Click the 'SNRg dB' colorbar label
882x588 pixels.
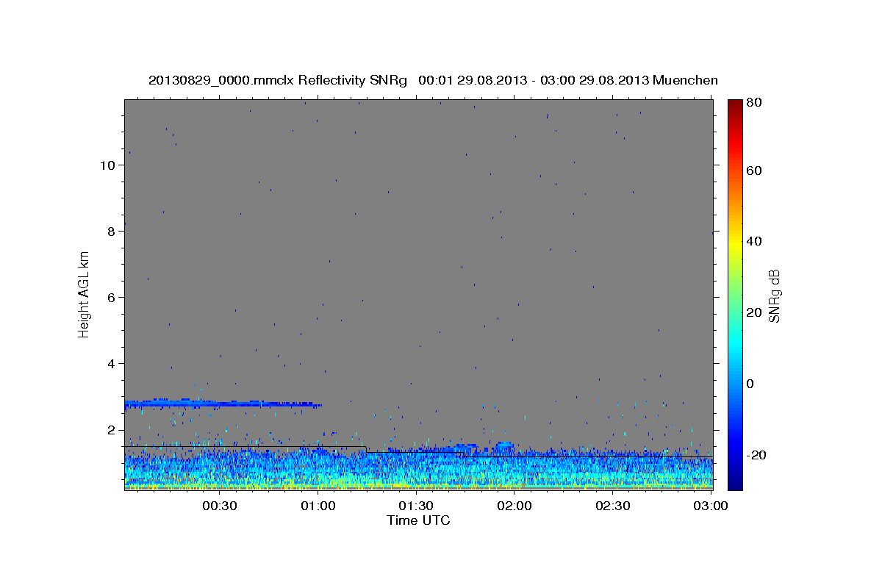tap(774, 295)
